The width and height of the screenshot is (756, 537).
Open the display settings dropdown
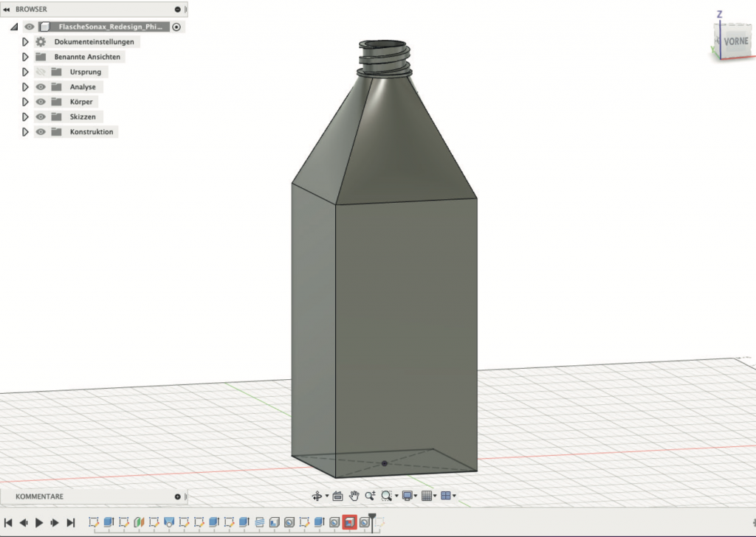tap(409, 496)
